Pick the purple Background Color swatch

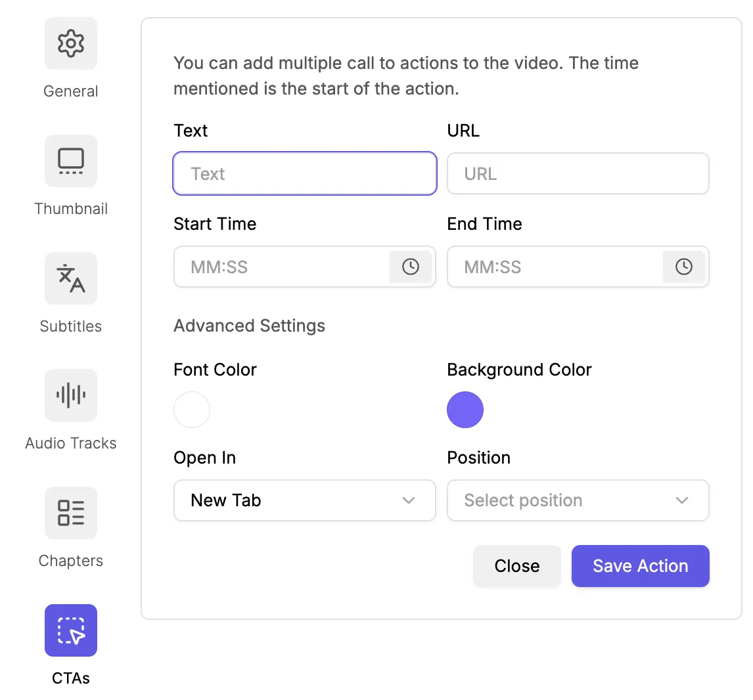click(465, 410)
